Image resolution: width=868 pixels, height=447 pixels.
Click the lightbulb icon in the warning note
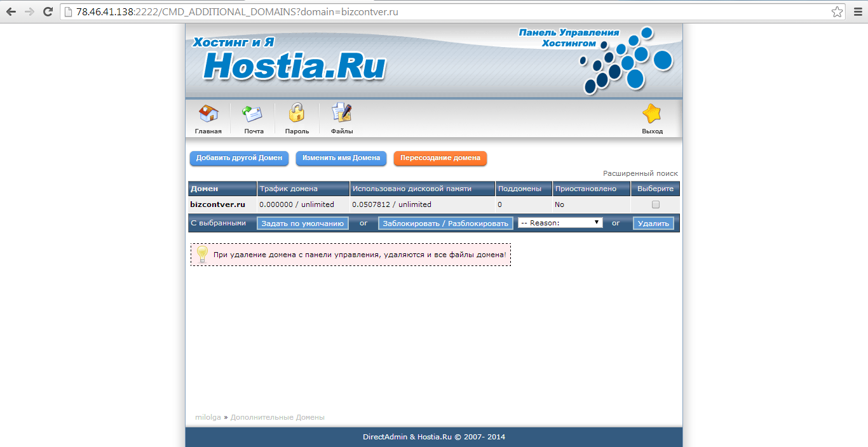click(202, 253)
